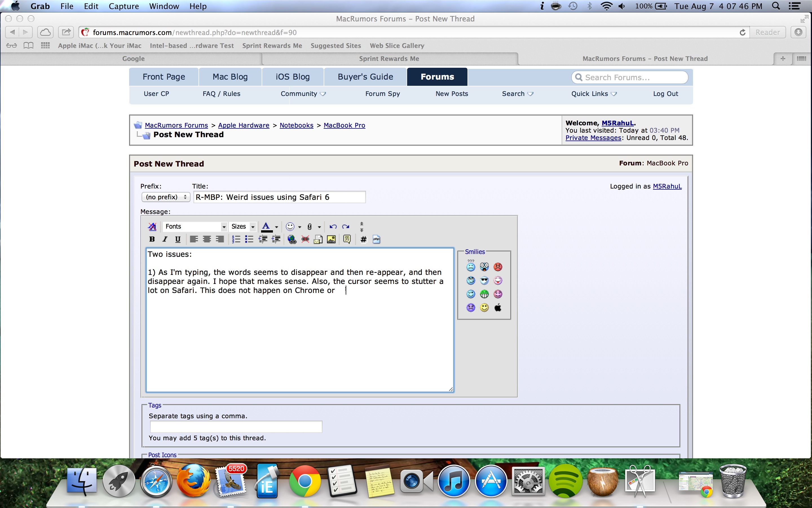Open Forum Spy
812x508 pixels.
[383, 94]
